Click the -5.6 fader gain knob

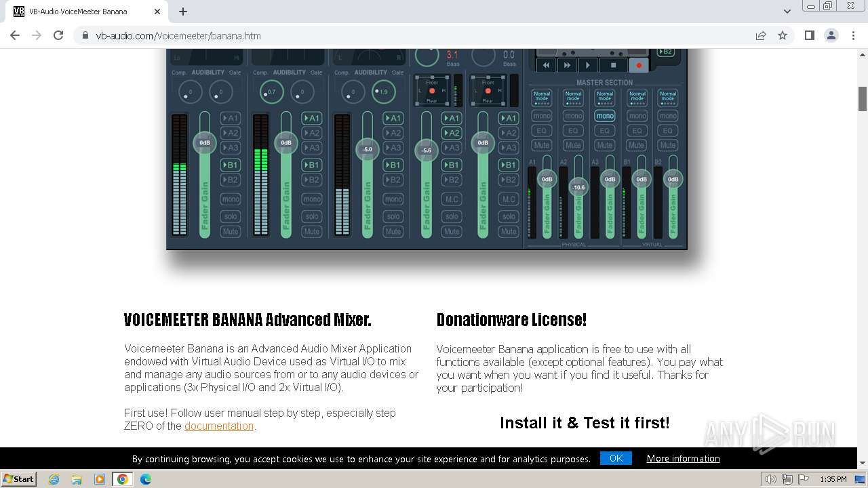click(x=426, y=150)
